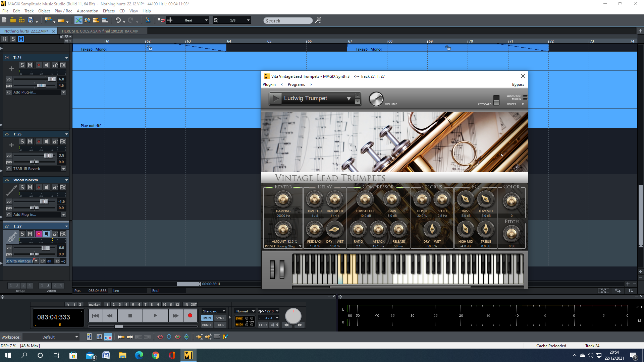Mute track 25
The width and height of the screenshot is (644, 362).
30,142
